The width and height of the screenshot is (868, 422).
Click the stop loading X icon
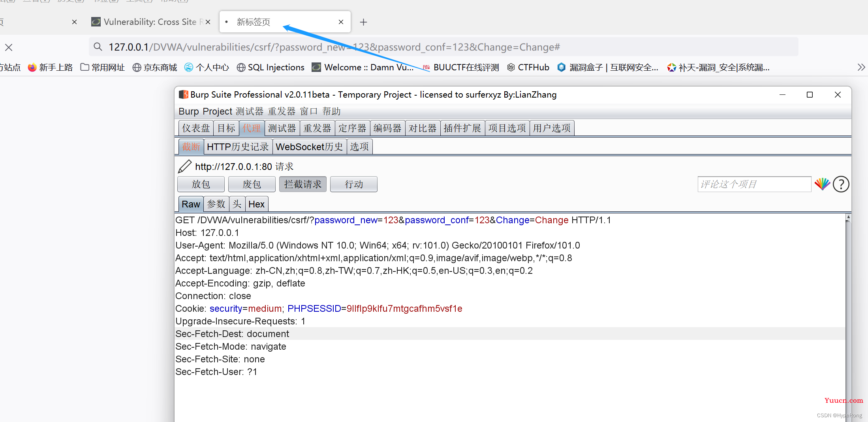pyautogui.click(x=9, y=47)
